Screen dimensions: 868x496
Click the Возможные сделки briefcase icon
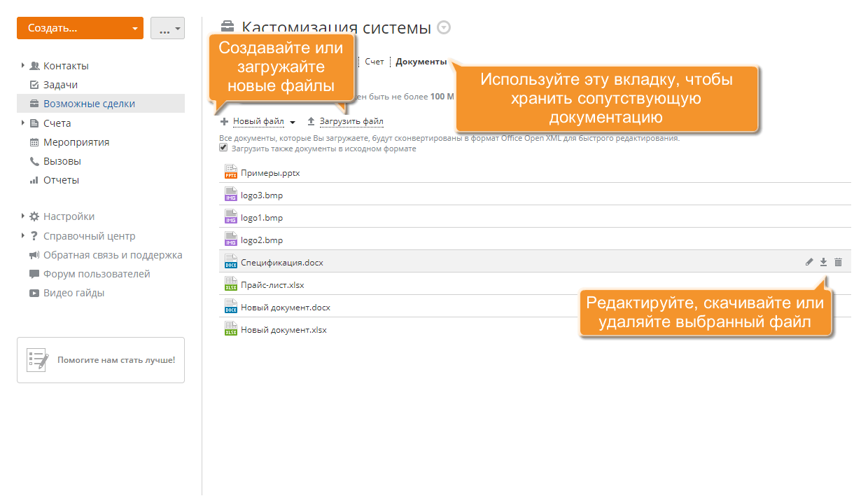34,104
